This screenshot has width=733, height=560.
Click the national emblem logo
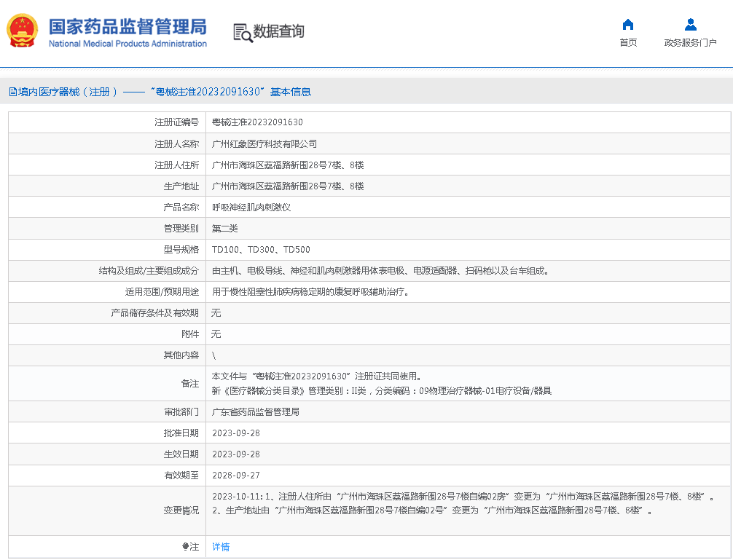coord(23,31)
